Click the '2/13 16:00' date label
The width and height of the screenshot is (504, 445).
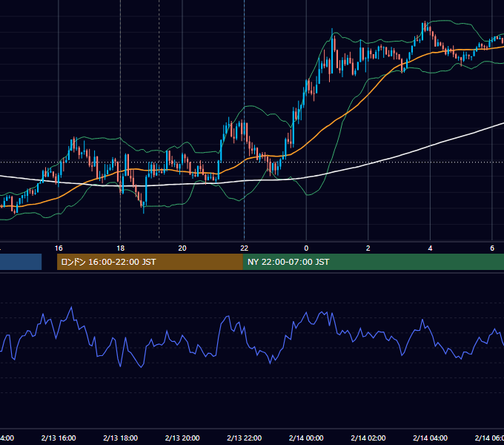point(59,438)
